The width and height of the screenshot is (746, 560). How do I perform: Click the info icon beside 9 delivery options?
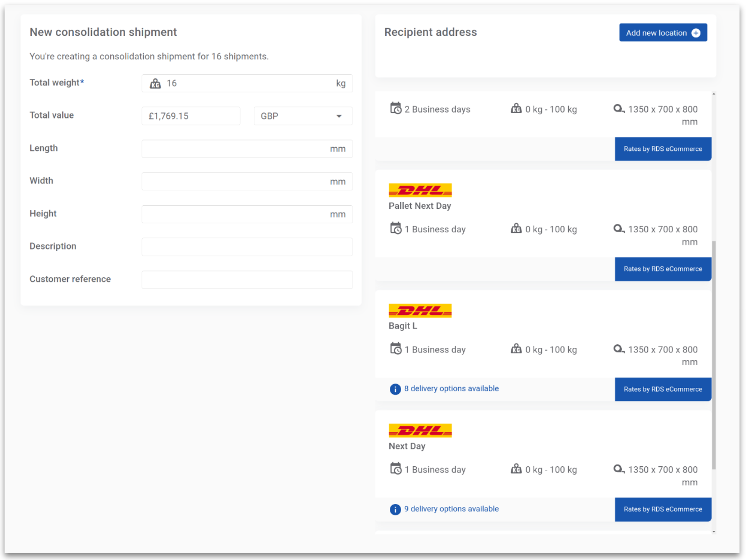(x=395, y=509)
